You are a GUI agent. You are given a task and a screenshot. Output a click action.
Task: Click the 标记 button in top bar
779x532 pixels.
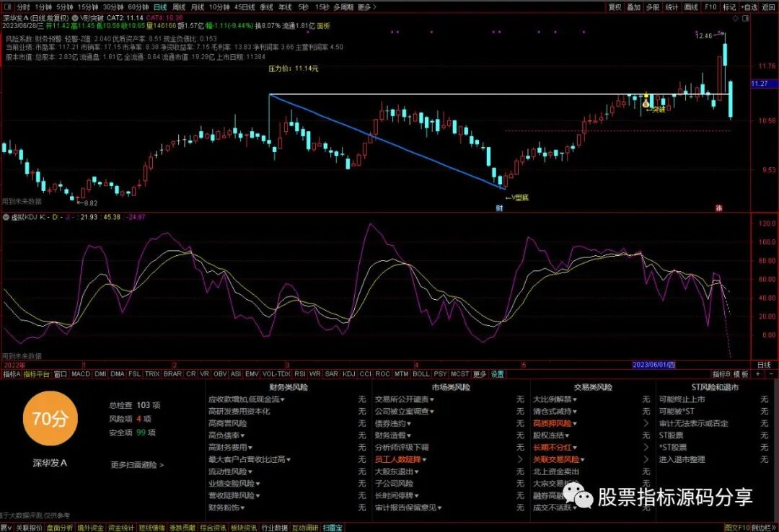[x=729, y=7]
